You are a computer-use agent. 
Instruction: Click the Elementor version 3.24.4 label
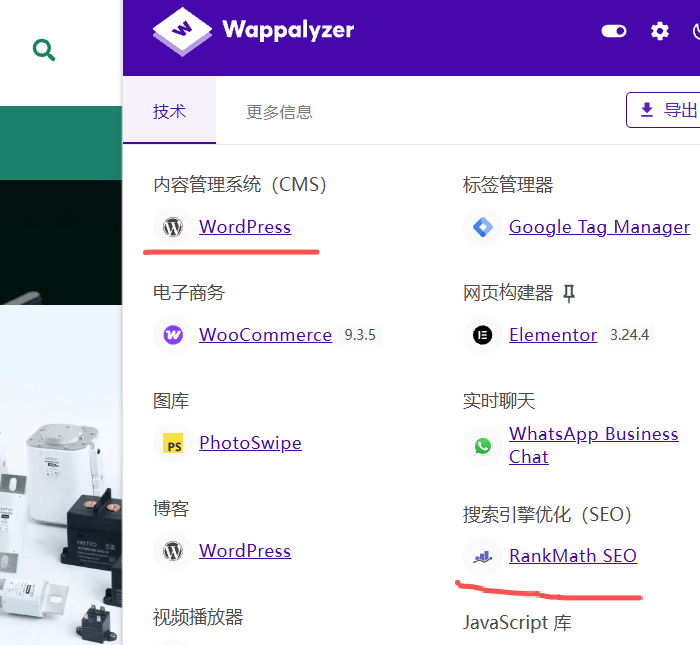(629, 335)
